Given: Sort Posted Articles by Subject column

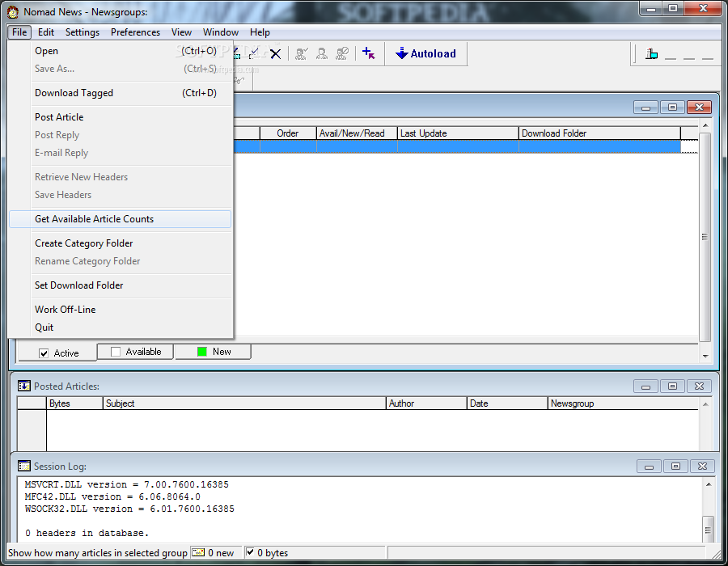Looking at the screenshot, I should [244, 403].
